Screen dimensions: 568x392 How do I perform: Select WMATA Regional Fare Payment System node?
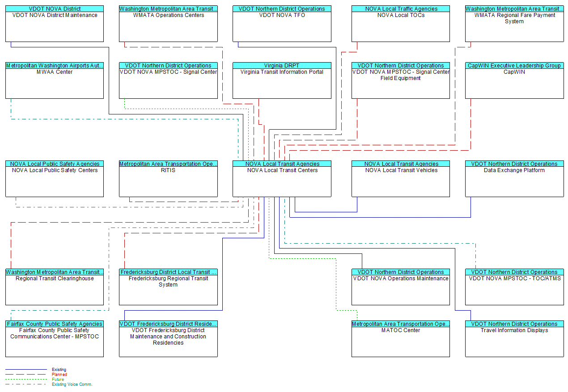click(514, 24)
